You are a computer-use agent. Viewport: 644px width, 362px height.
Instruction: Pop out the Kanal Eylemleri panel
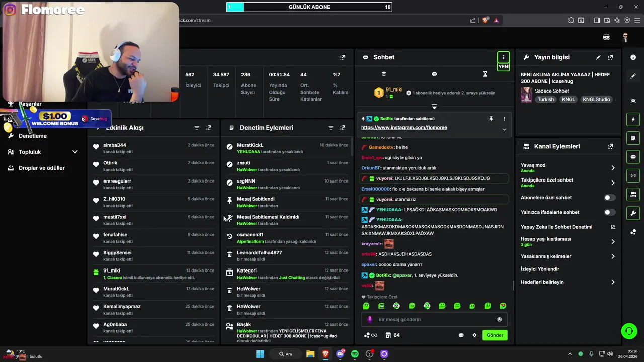610,146
